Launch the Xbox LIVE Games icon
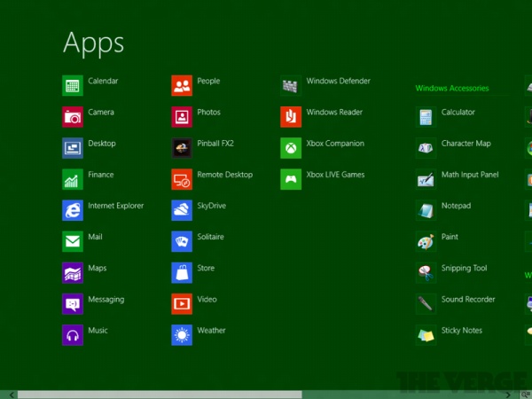Viewport: 532px width, 399px height. point(291,179)
